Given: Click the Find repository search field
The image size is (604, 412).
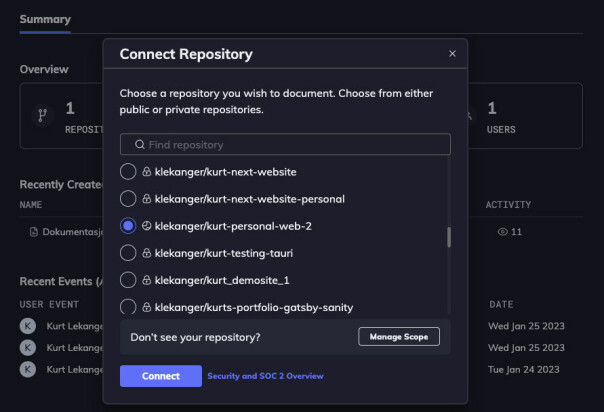Looking at the screenshot, I should [285, 144].
